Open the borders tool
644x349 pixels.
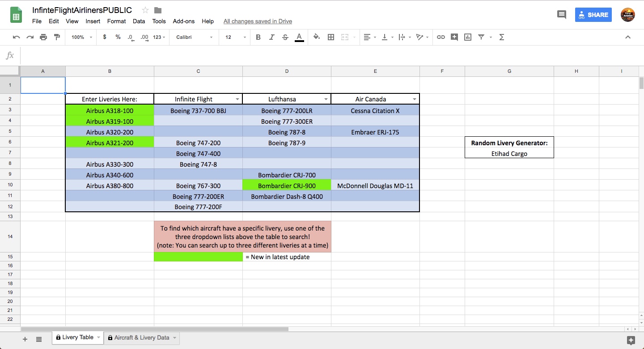point(331,37)
